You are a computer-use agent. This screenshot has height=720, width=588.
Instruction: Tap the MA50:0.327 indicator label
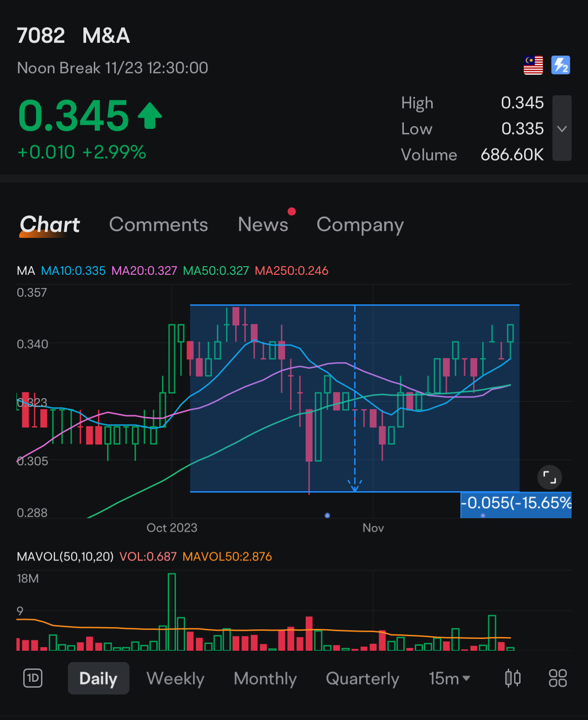pyautogui.click(x=216, y=271)
